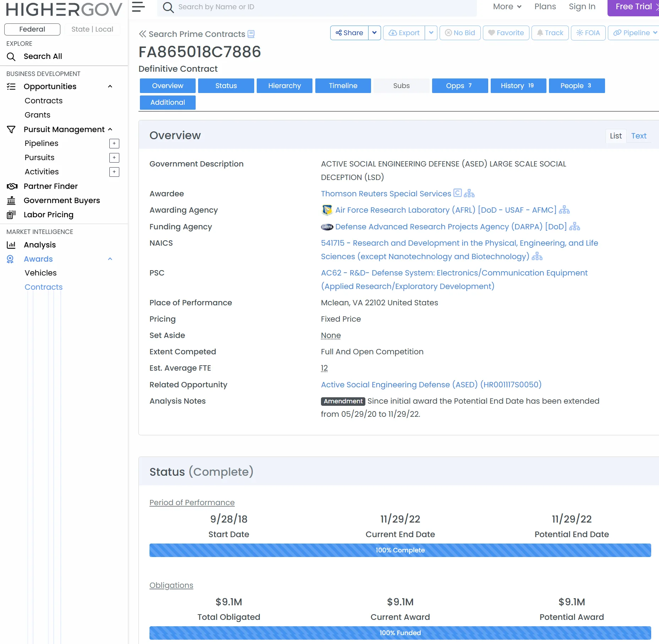This screenshot has width=659, height=644.
Task: Open the Share dropdown arrow
Action: pyautogui.click(x=374, y=33)
